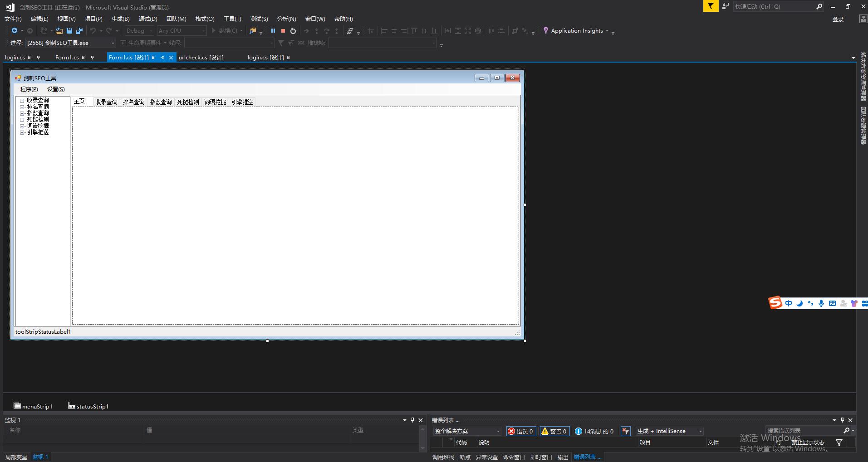The width and height of the screenshot is (868, 462).
Task: Open the Application Insights dropdown arrow
Action: [x=607, y=31]
